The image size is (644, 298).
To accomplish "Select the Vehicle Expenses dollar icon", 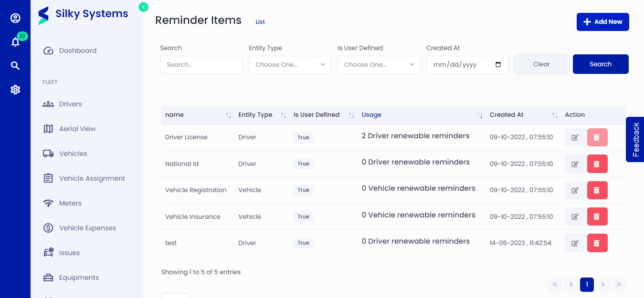I will [48, 227].
